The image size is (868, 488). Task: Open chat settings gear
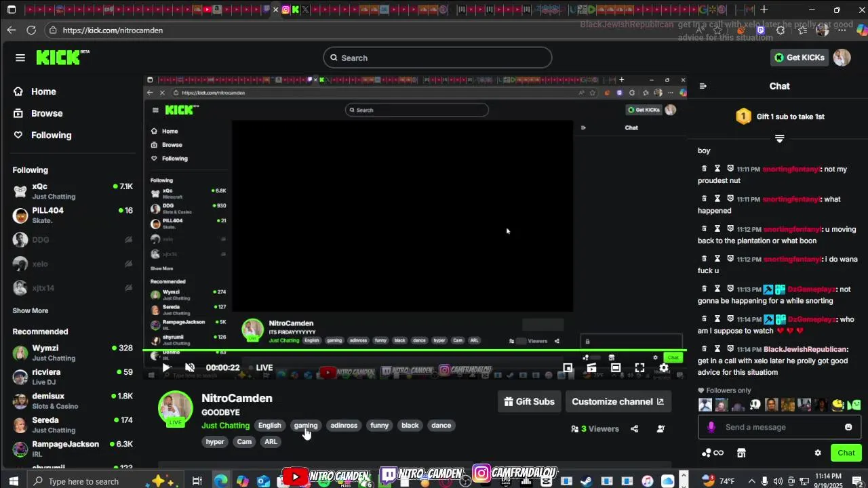[x=818, y=453]
